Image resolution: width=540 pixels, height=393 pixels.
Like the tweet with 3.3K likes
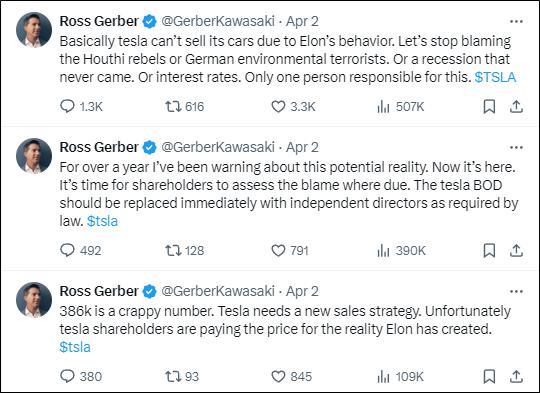click(293, 106)
